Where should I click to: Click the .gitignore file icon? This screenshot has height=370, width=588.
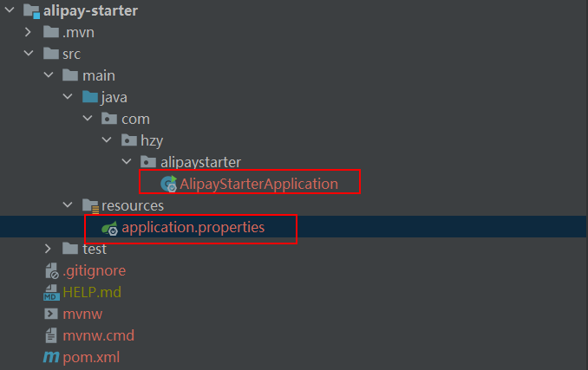pyautogui.click(x=51, y=270)
